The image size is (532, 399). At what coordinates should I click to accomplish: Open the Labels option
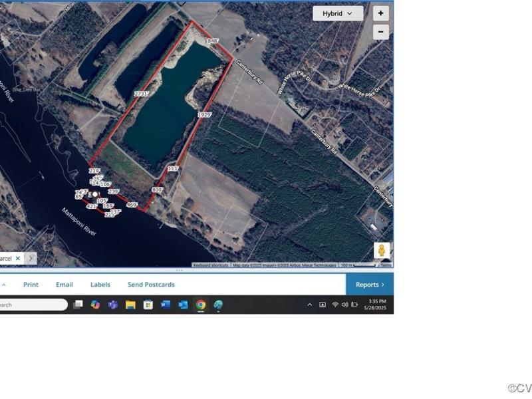[100, 285]
